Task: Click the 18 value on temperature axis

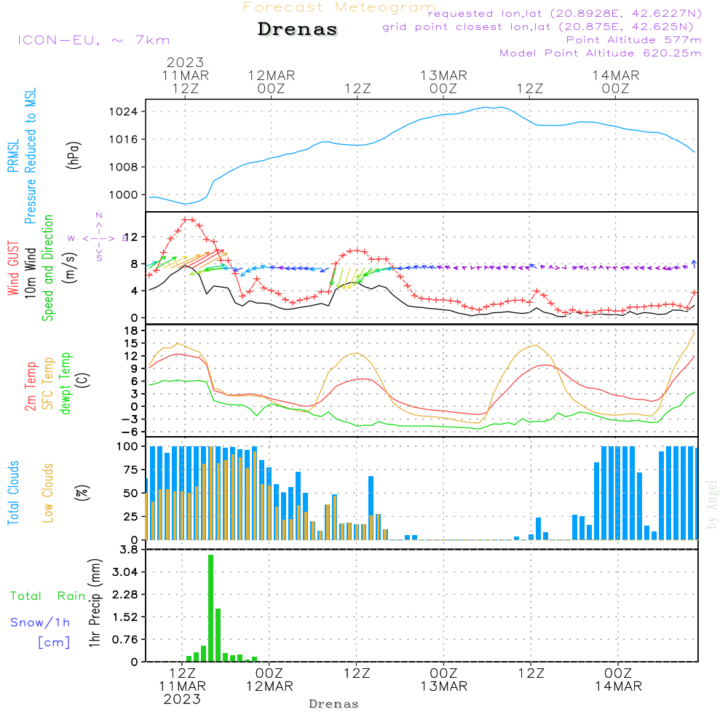Action: (131, 331)
